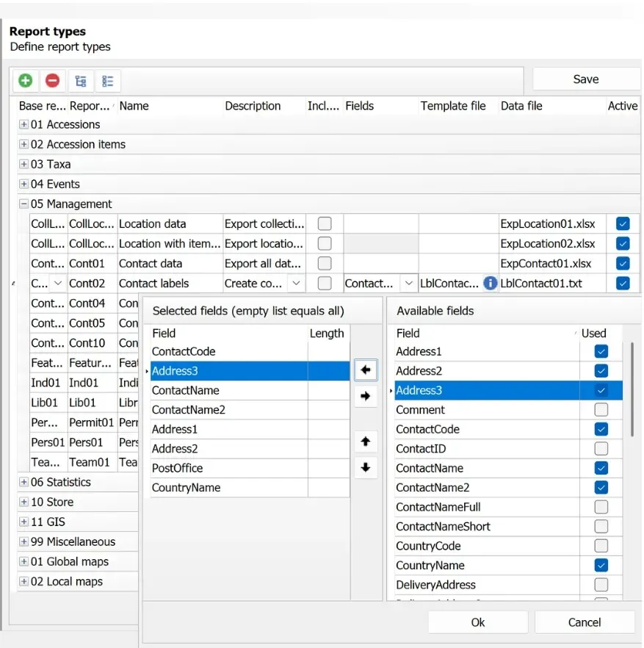
Task: Click the Location data name cell
Action: pyautogui.click(x=170, y=223)
